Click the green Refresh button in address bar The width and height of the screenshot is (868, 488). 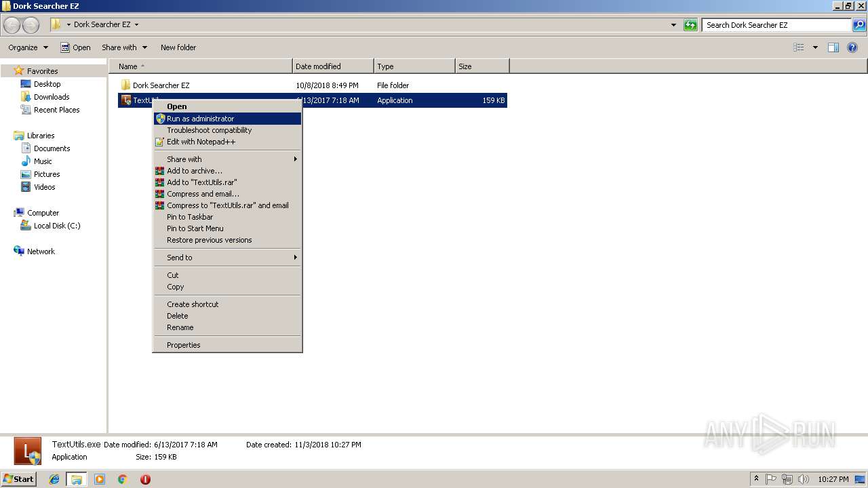pyautogui.click(x=690, y=25)
